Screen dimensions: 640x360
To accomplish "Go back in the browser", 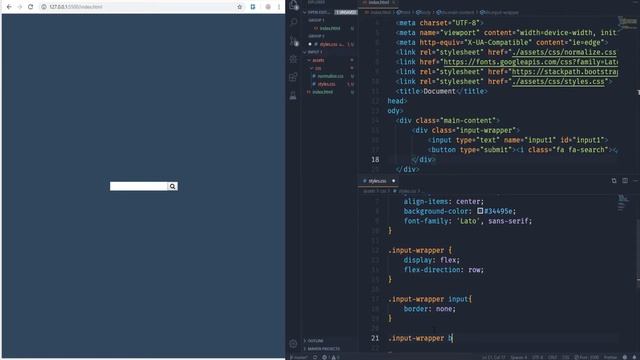I will pos(9,7).
